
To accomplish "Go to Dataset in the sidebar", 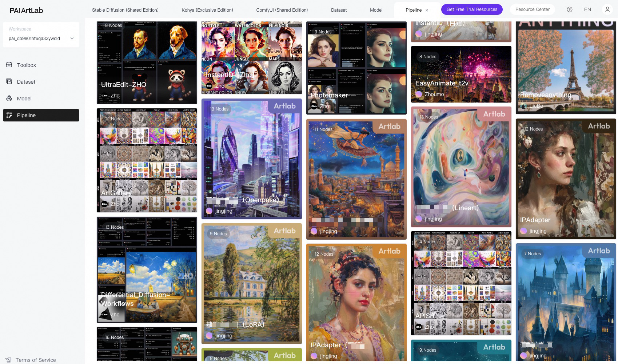I will coord(41,81).
